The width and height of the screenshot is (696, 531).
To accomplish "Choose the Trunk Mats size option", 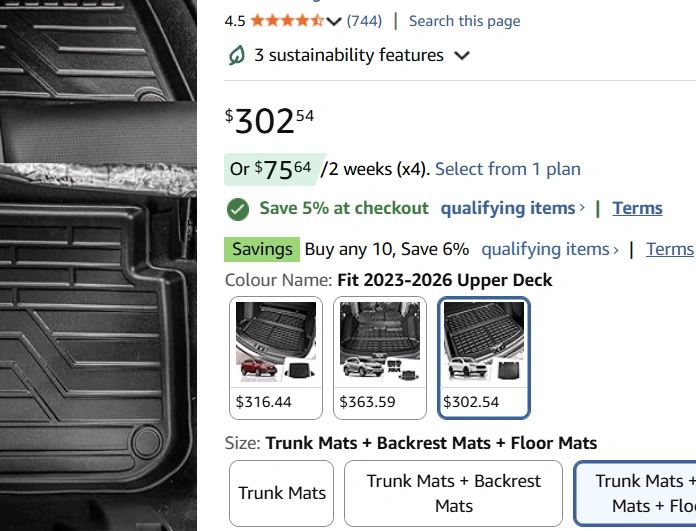I will (x=282, y=493).
